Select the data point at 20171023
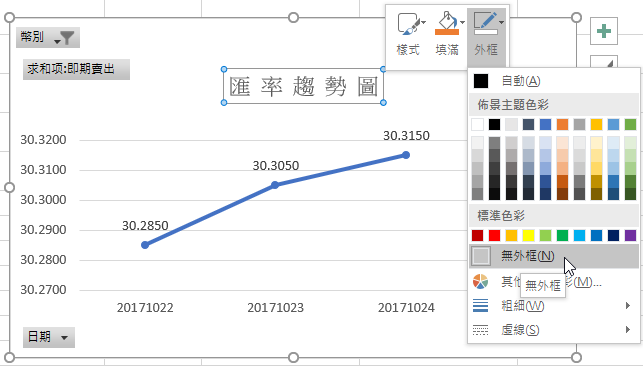Screen dimensions: 643x366 click(x=275, y=185)
